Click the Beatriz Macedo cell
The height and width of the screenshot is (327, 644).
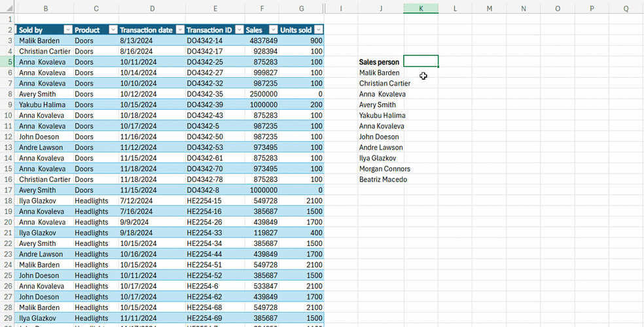pos(383,179)
